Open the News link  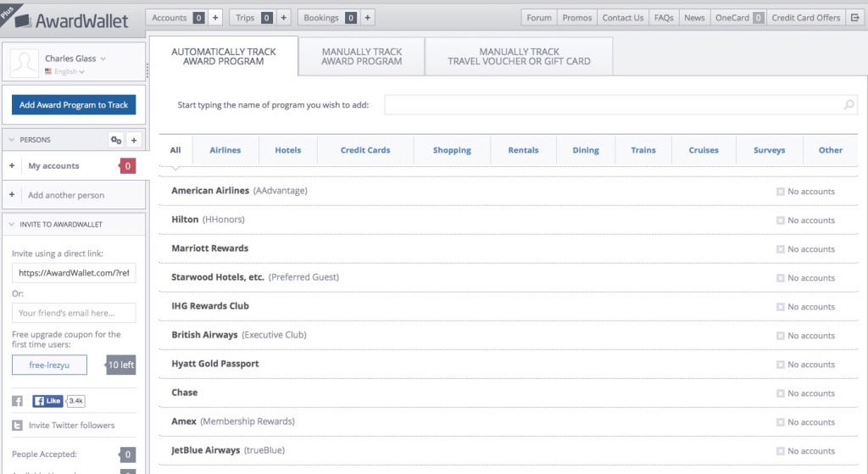(694, 18)
